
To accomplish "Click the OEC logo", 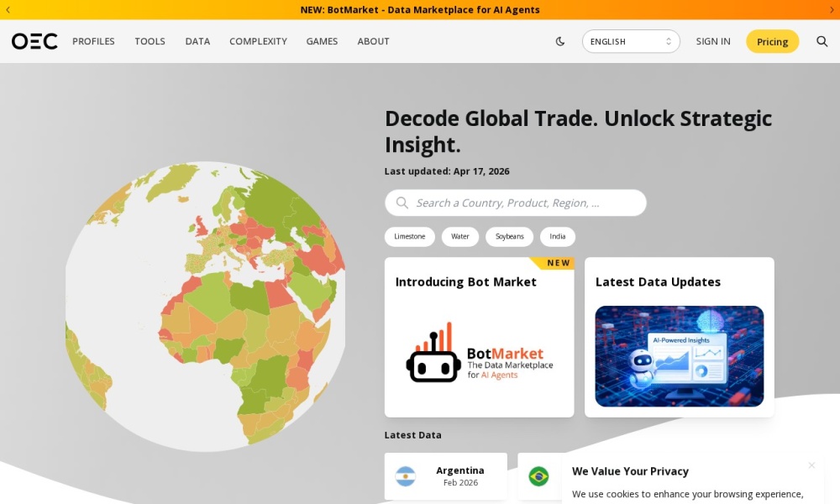I will point(34,41).
